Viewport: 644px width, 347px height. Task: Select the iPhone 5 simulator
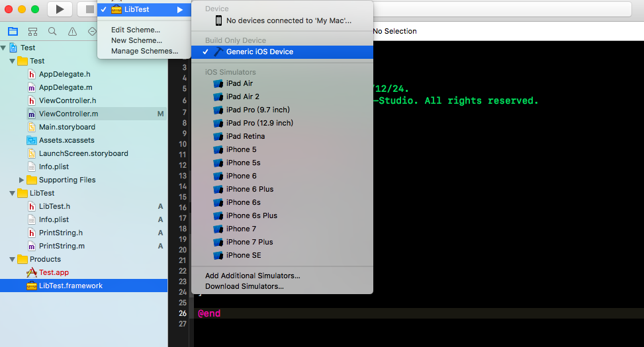(x=282, y=149)
